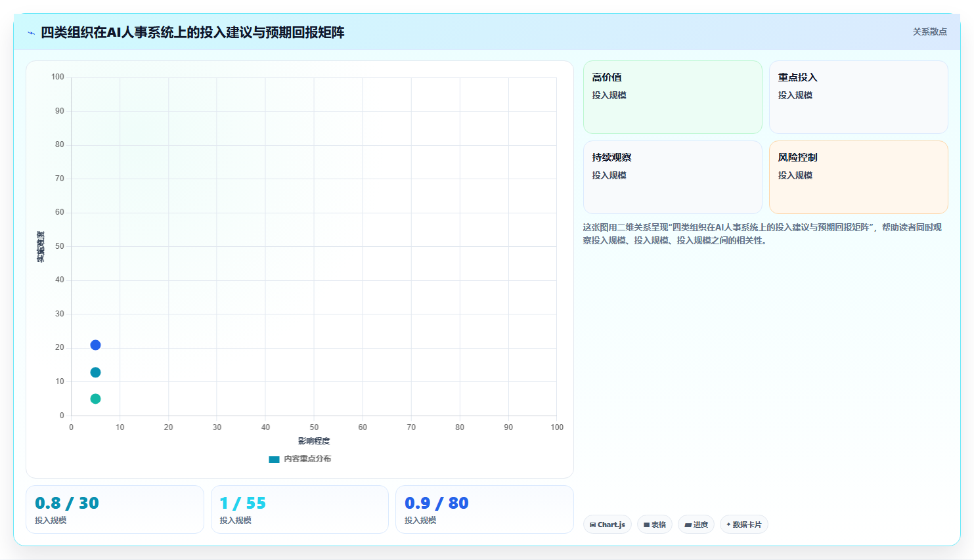The width and height of the screenshot is (974, 560).
Task: Select the green scatter point near 5
Action: [95, 398]
